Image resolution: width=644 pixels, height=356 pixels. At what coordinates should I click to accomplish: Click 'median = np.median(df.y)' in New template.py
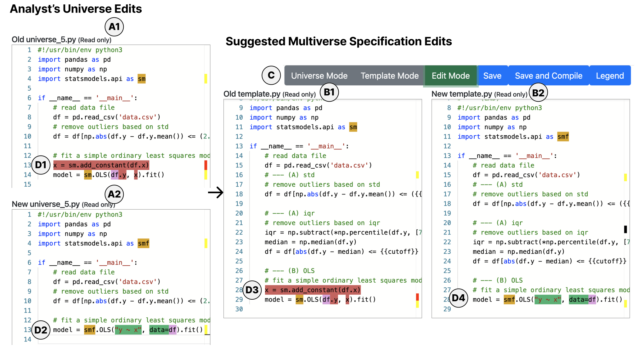(519, 252)
